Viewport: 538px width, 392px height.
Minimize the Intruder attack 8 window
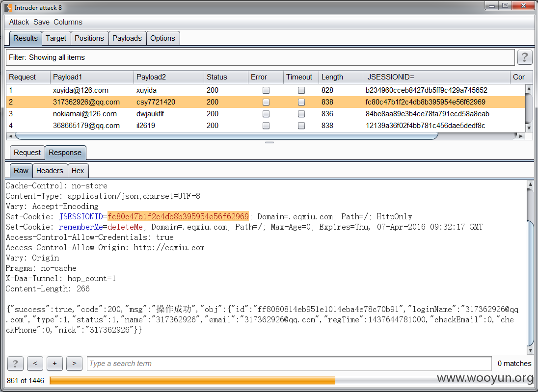click(493, 6)
